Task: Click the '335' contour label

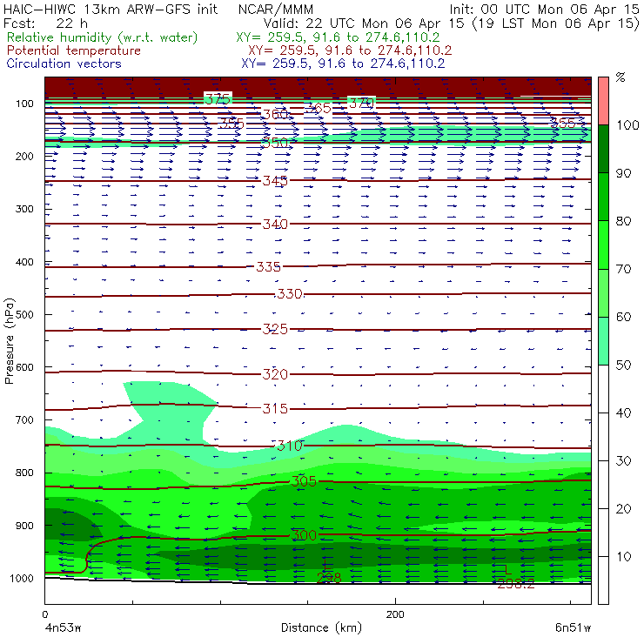Action: 269,266
